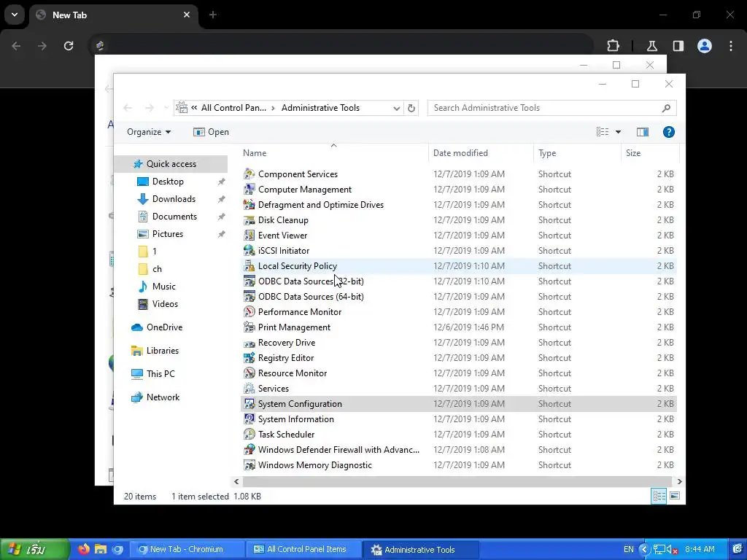Open Chromium three-dot menu

click(x=731, y=46)
